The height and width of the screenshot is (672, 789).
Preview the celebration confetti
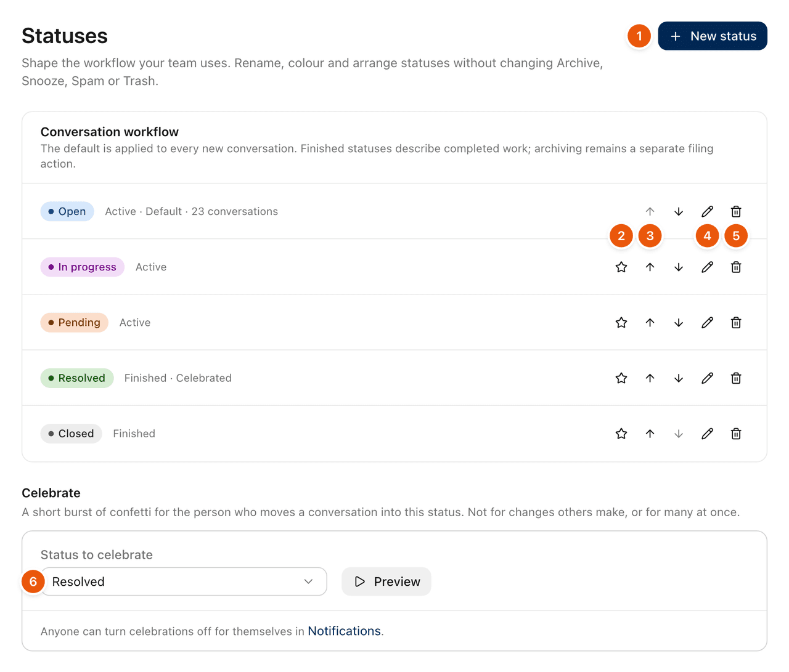(386, 581)
